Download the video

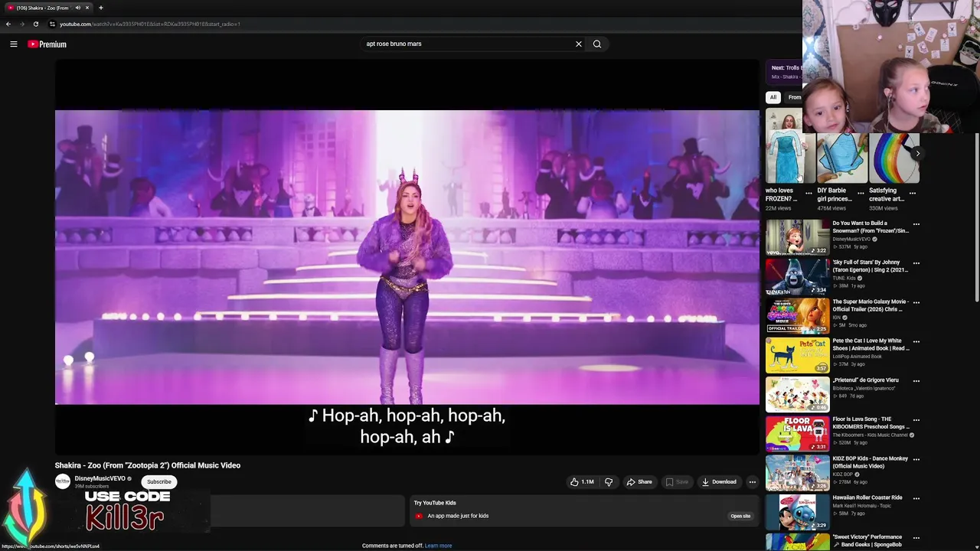coord(719,482)
